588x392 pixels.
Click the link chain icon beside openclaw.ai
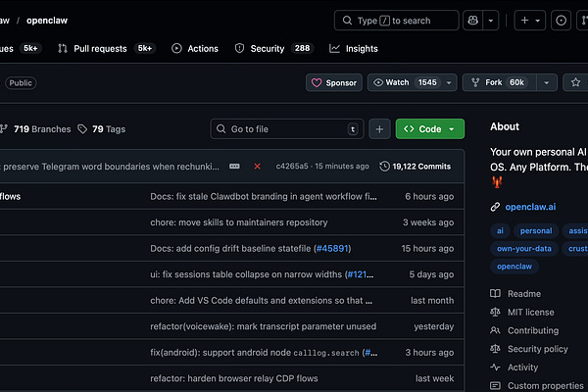coord(495,207)
